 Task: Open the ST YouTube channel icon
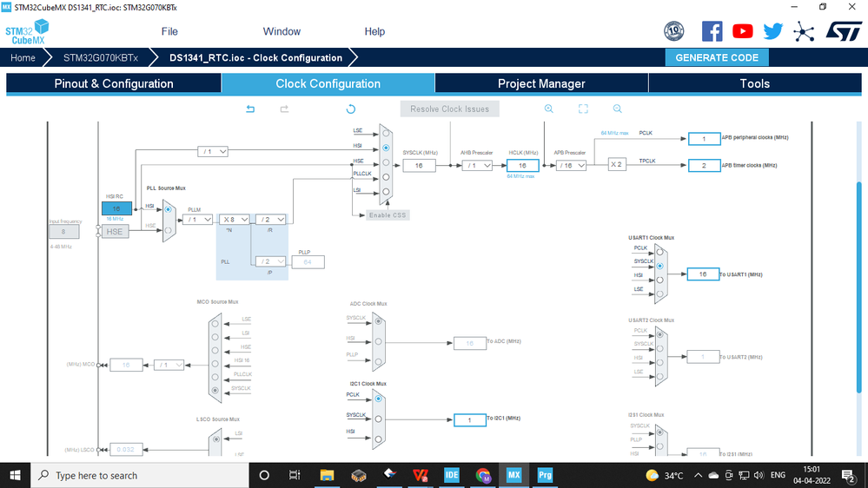742,31
